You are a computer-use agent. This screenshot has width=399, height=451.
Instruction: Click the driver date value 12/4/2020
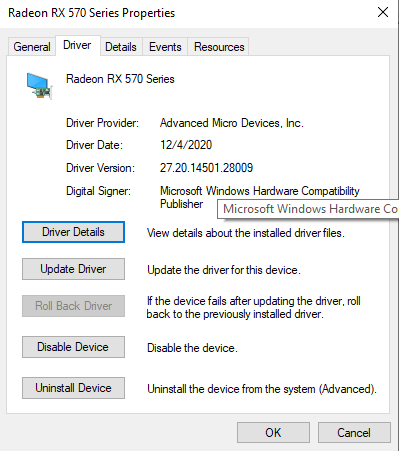pos(186,145)
